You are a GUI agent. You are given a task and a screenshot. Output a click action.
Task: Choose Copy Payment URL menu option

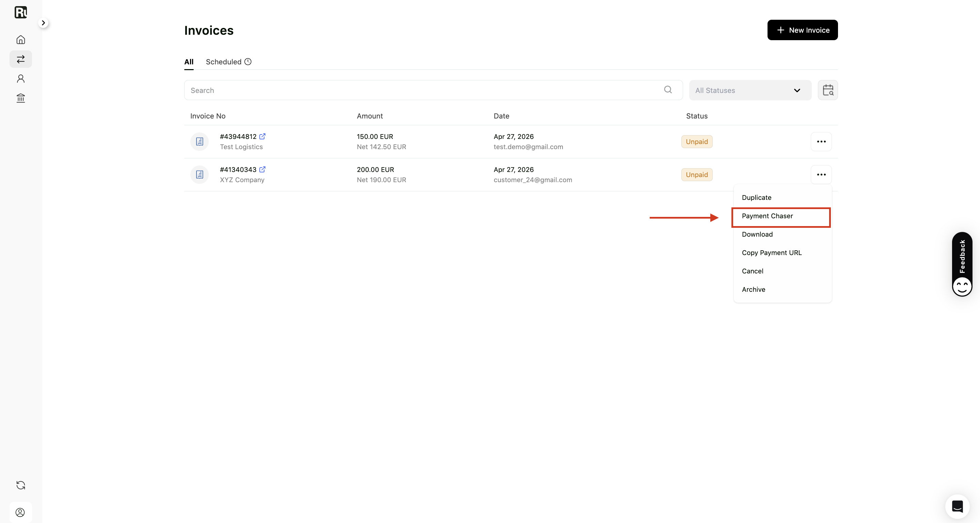click(x=772, y=253)
